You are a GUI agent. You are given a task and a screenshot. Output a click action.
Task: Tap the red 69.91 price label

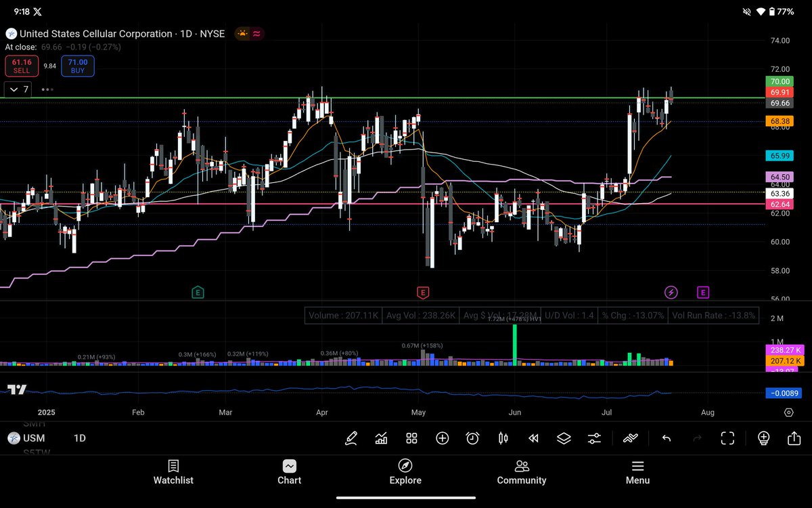pyautogui.click(x=780, y=92)
